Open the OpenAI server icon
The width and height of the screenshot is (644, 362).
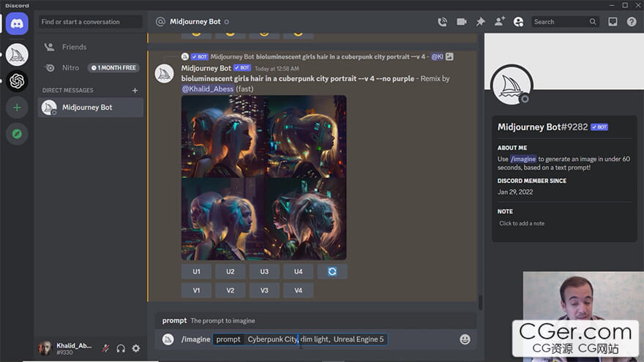[x=17, y=81]
